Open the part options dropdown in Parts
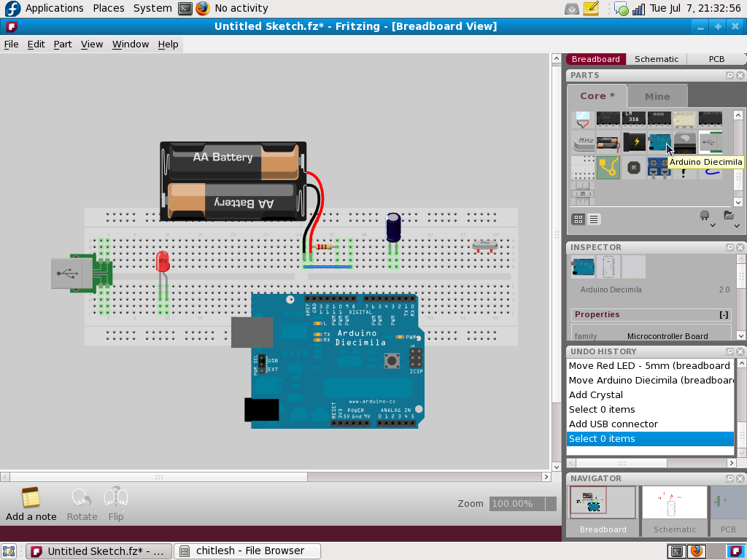This screenshot has width=747, height=560. coord(706,217)
